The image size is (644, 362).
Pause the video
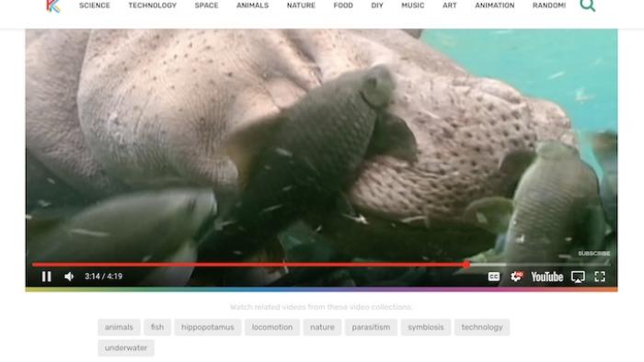point(46,277)
